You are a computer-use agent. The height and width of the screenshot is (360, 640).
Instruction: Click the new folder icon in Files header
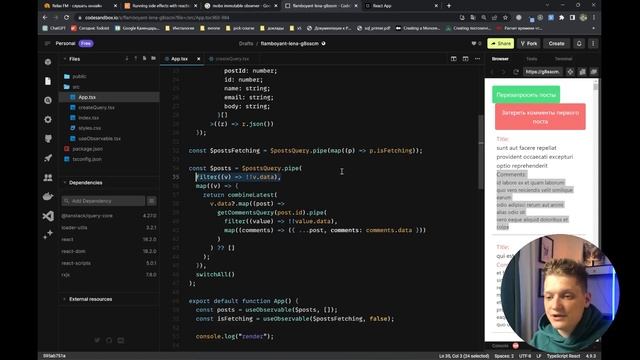pyautogui.click(x=153, y=59)
